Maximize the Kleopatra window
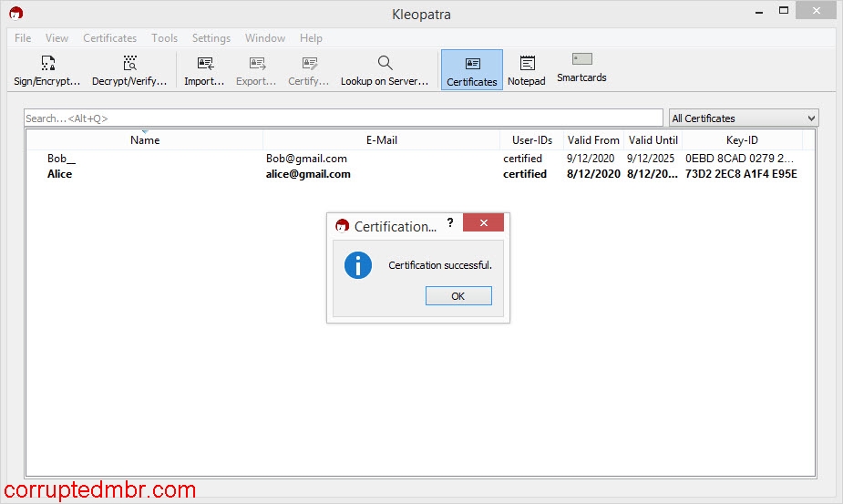843x504 pixels. click(x=784, y=11)
